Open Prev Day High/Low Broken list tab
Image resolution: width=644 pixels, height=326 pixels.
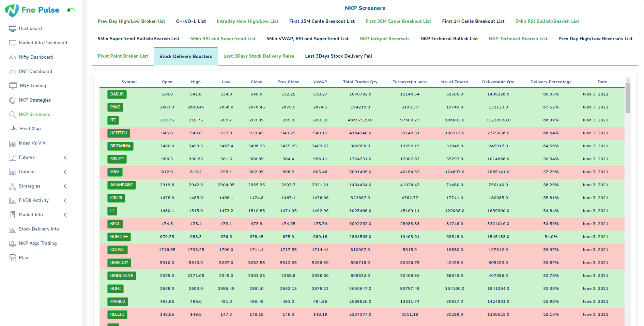[x=131, y=21]
